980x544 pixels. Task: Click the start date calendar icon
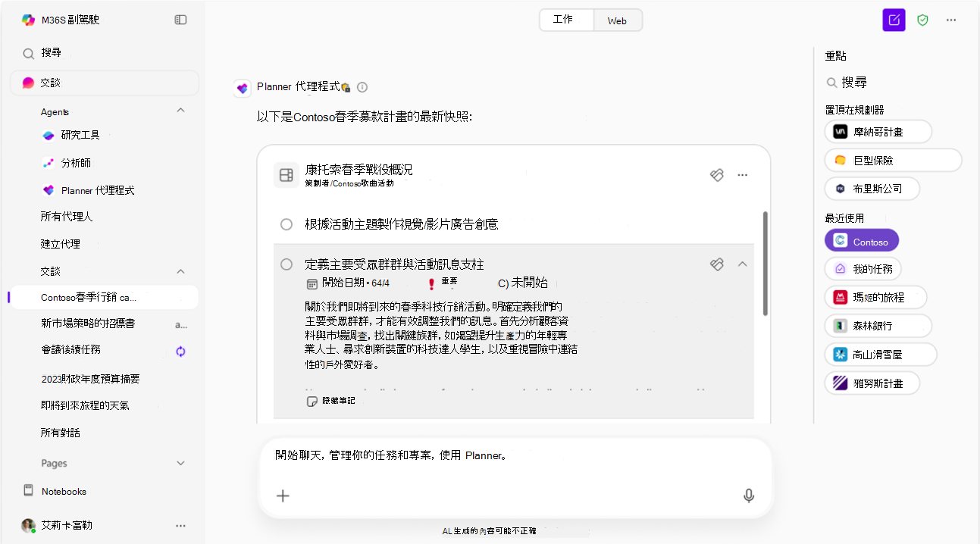coord(312,283)
